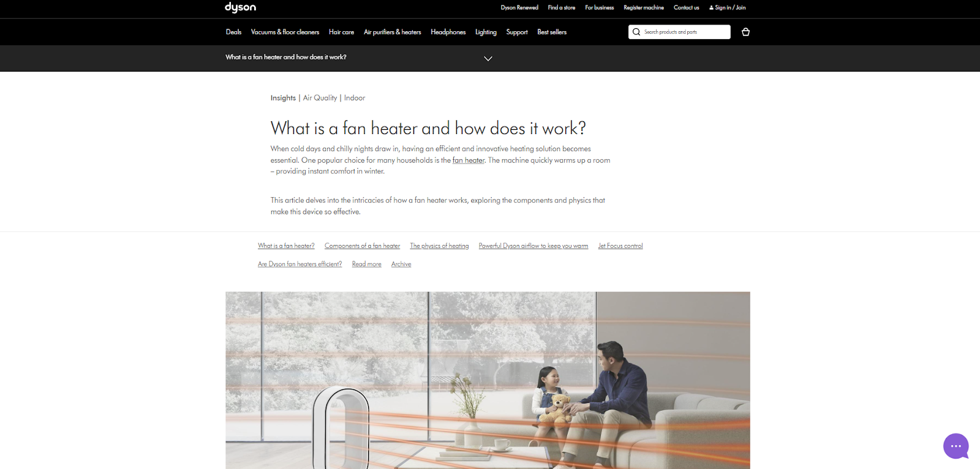Image resolution: width=980 pixels, height=469 pixels.
Task: Open the Best sellers menu
Action: [552, 32]
